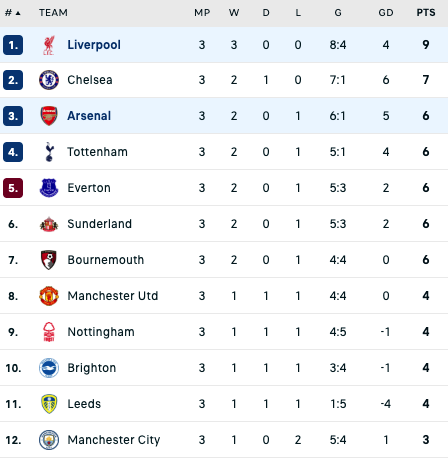Sort standings by PTS column header
Viewport: 448px width, 460px height.
click(x=426, y=13)
